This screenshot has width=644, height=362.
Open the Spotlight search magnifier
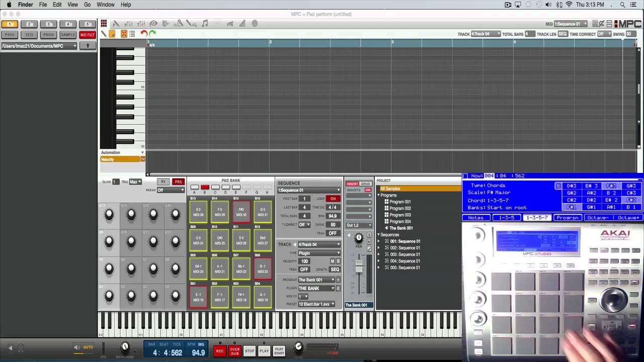pyautogui.click(x=622, y=5)
